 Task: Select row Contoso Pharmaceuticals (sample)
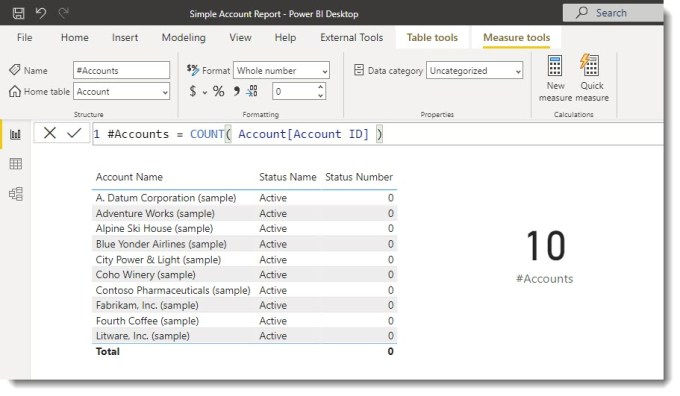[244, 290]
